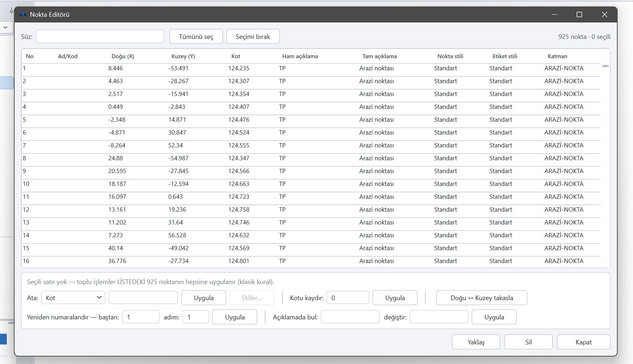The height and width of the screenshot is (364, 633).
Task: Click the Tümünü seç button
Action: tap(196, 36)
